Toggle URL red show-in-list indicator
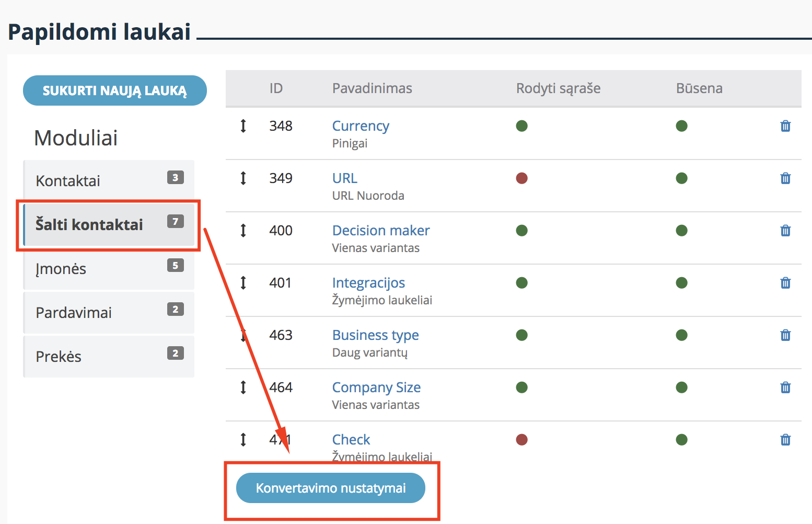This screenshot has height=524, width=812. coord(521,178)
